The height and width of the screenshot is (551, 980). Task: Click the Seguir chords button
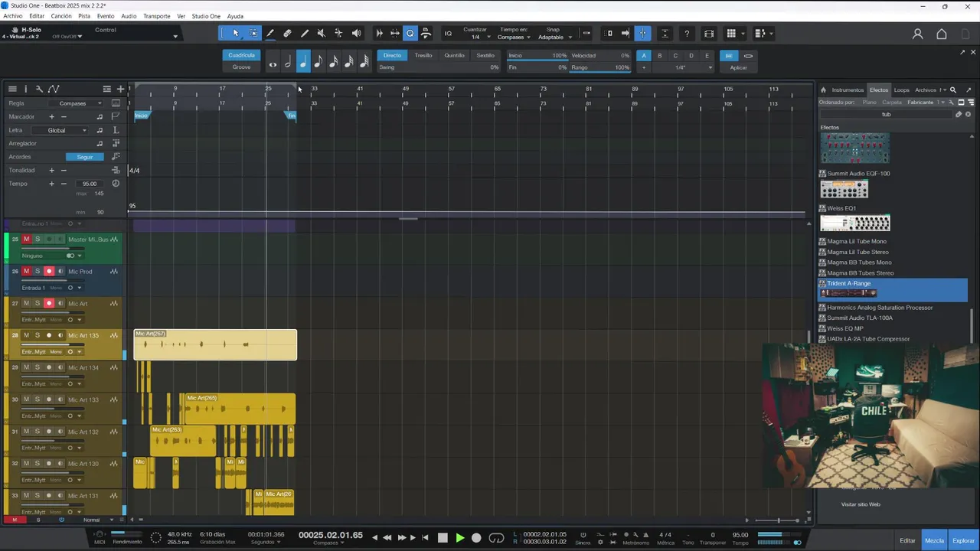point(85,157)
